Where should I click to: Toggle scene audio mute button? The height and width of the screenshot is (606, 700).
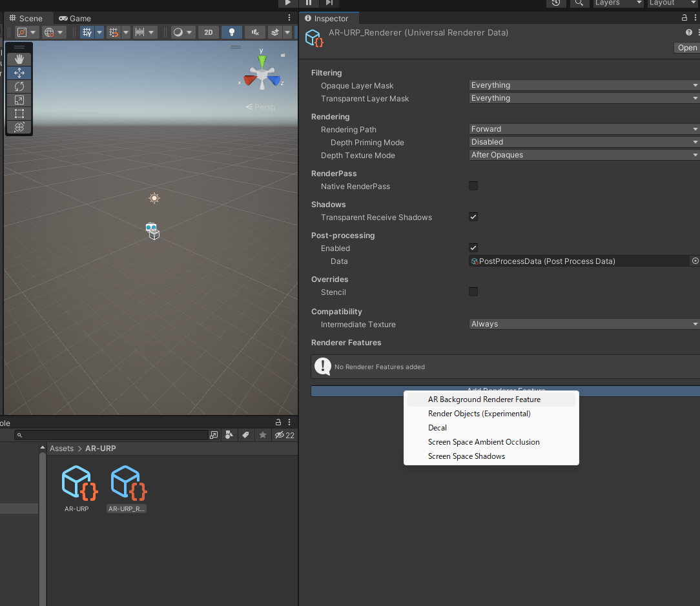pos(255,32)
